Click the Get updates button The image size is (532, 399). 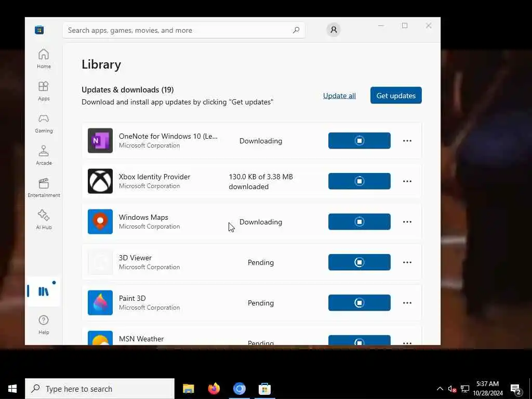[396, 96]
